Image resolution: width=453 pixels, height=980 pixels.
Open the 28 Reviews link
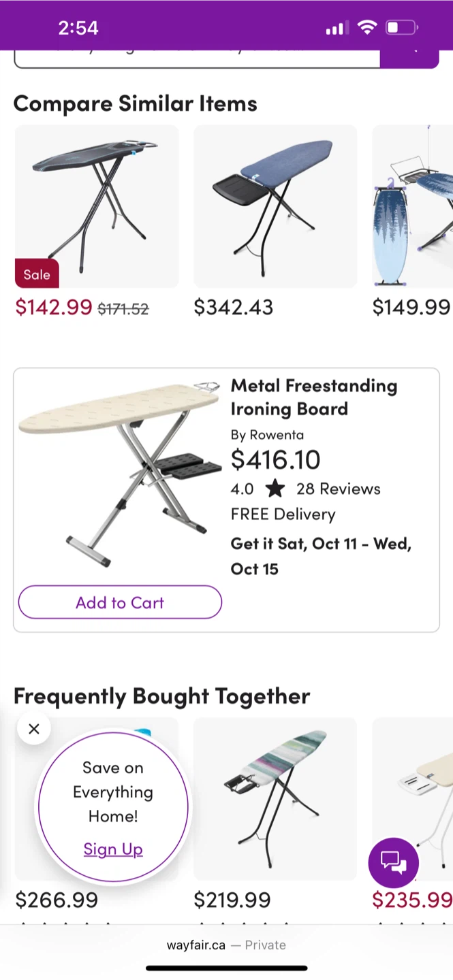(338, 489)
